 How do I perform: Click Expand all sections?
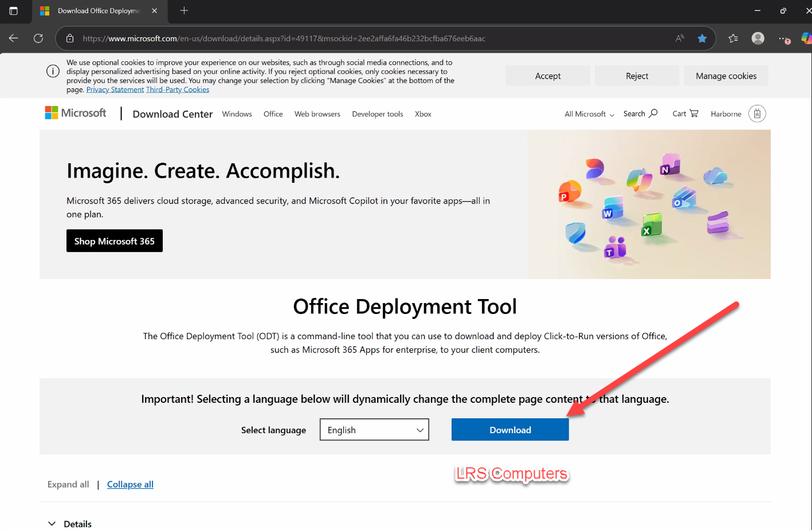pyautogui.click(x=68, y=484)
